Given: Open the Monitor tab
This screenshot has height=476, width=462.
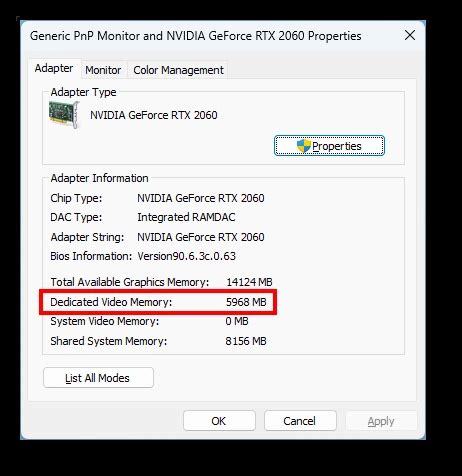Looking at the screenshot, I should (x=103, y=70).
